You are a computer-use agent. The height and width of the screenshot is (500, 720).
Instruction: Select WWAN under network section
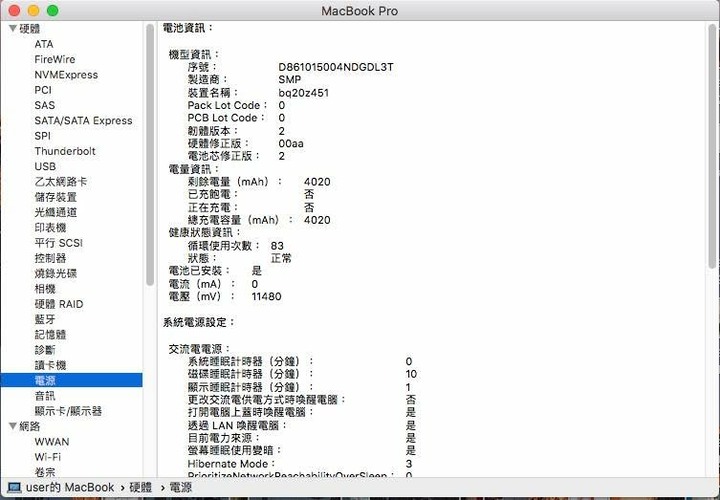click(52, 442)
